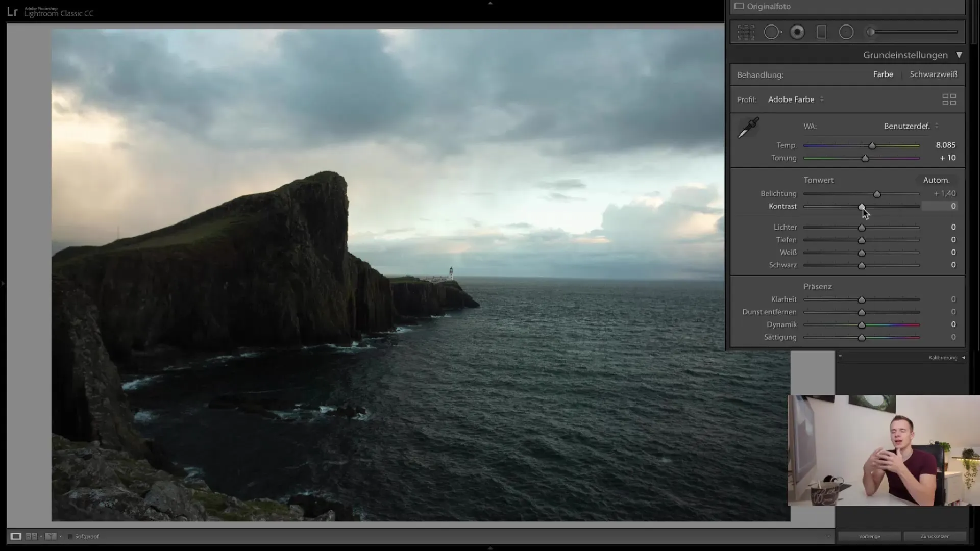Choose the Red Eye Correction tool

click(797, 32)
